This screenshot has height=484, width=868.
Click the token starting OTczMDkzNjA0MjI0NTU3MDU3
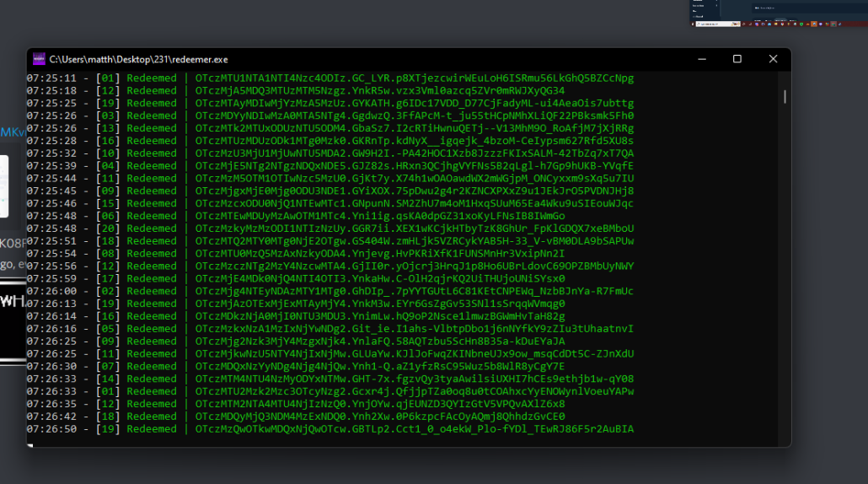(x=380, y=316)
